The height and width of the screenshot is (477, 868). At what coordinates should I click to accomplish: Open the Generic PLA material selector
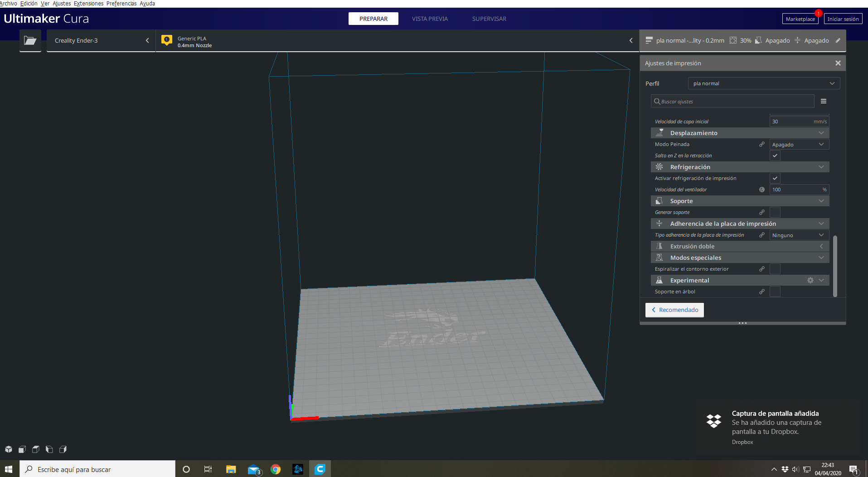click(398, 41)
